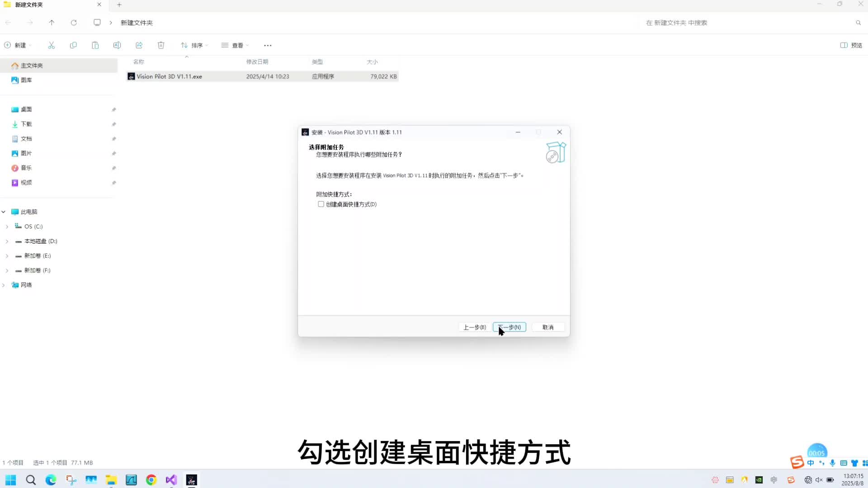Click the Vision Pilot installer taskbar icon
Viewport: 868px width, 488px height.
click(192, 480)
